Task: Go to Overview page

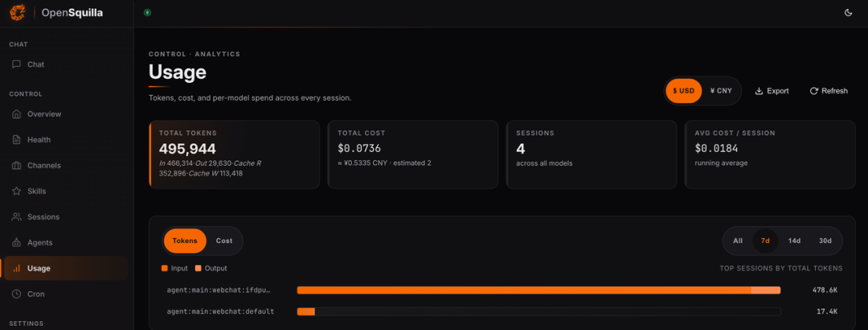Action: (x=67, y=114)
